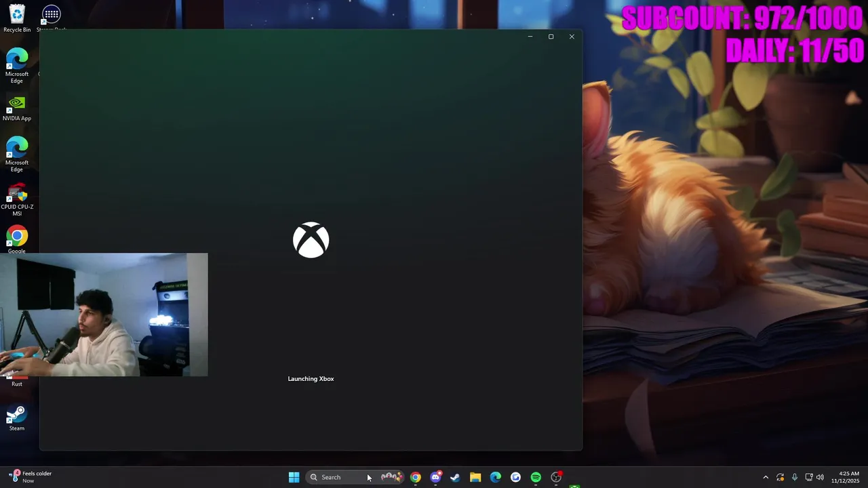This screenshot has height=488, width=868.
Task: Close the Xbox launching window
Action: (572, 37)
